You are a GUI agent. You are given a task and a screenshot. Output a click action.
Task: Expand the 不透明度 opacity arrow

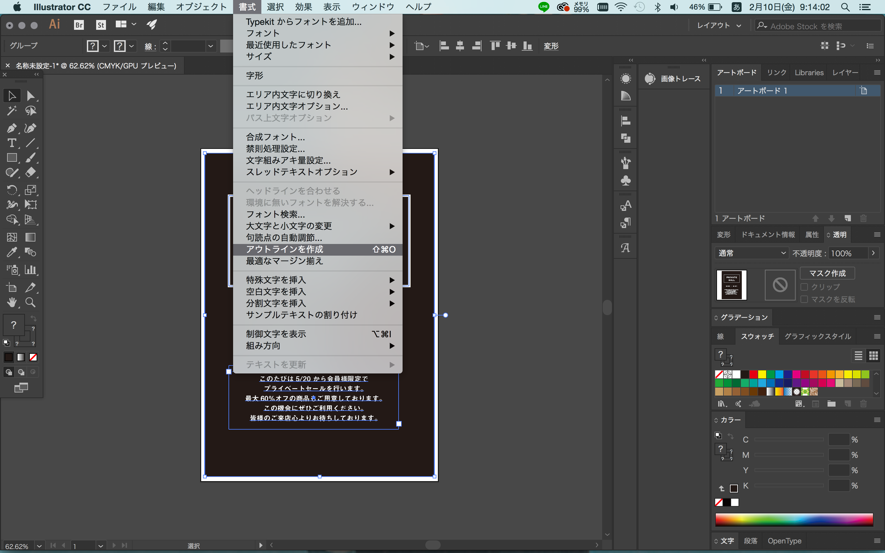[x=873, y=254]
